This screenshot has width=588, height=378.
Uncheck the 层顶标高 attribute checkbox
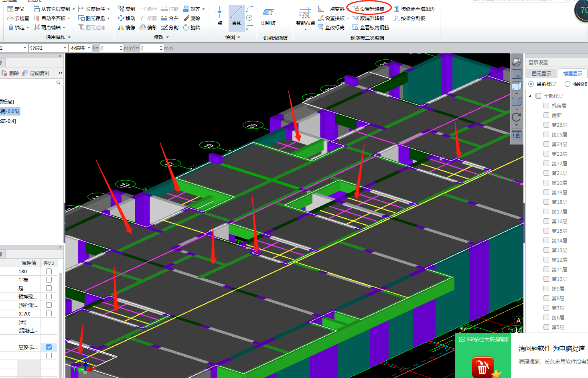pyautogui.click(x=49, y=347)
